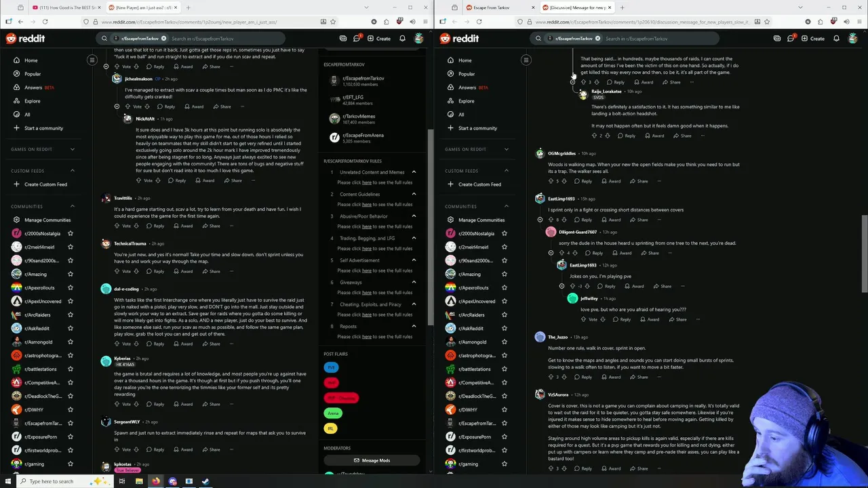Screen dimensions: 868x488
Task: Expand Games on Reddit section in the right window
Action: (x=506, y=149)
